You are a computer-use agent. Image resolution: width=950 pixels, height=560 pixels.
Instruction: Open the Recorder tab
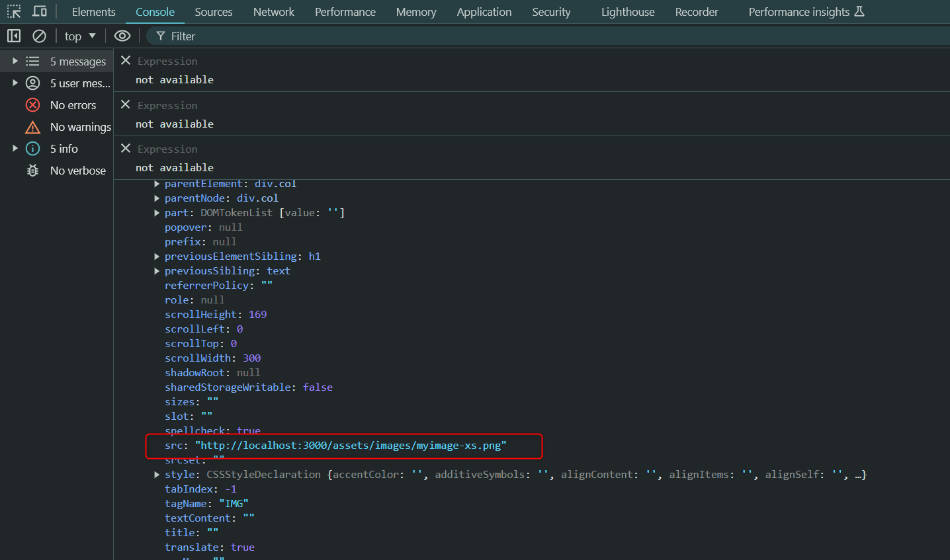(x=696, y=12)
